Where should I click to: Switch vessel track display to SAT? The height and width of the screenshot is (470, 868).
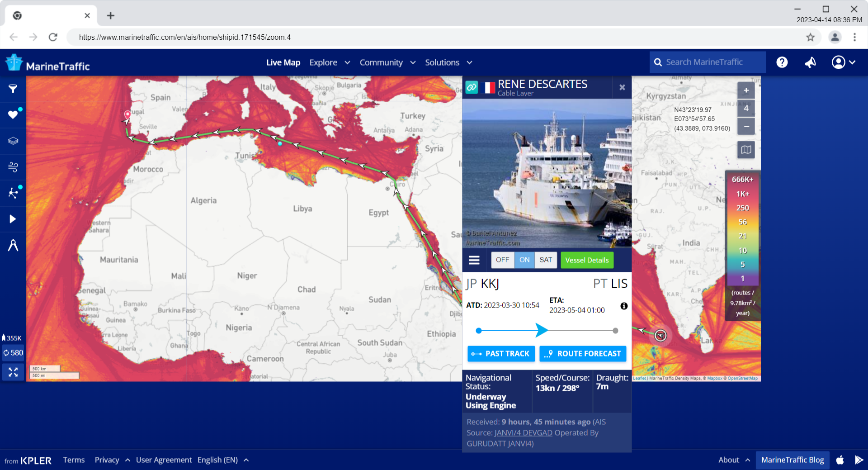pyautogui.click(x=546, y=260)
